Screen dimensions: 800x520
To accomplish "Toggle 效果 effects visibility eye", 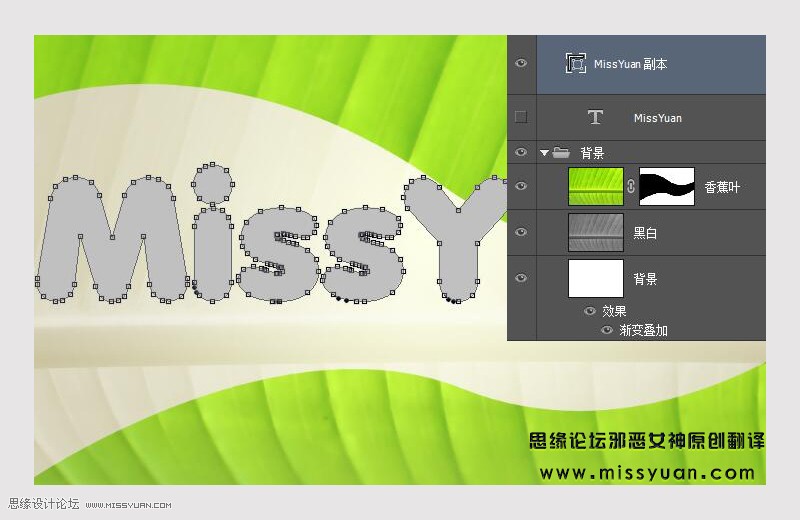I will tap(590, 311).
